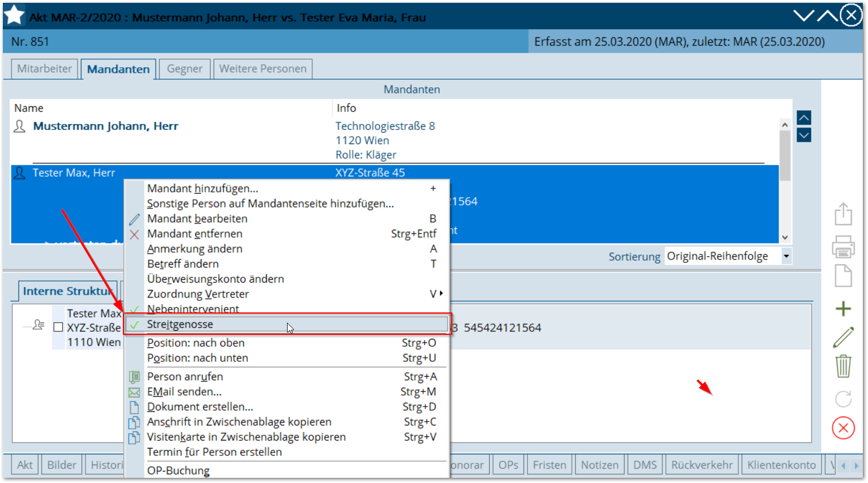Click the favorite star icon in title bar

[x=14, y=16]
